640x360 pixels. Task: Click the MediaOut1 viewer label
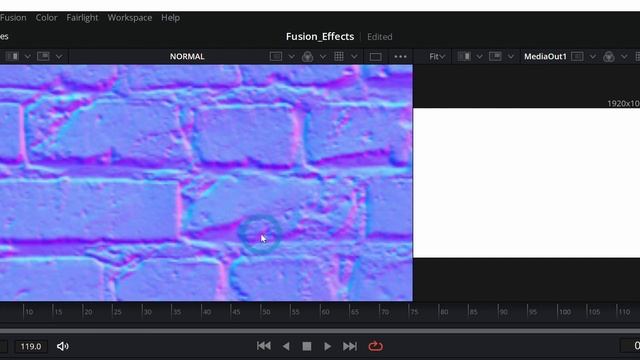coord(545,56)
